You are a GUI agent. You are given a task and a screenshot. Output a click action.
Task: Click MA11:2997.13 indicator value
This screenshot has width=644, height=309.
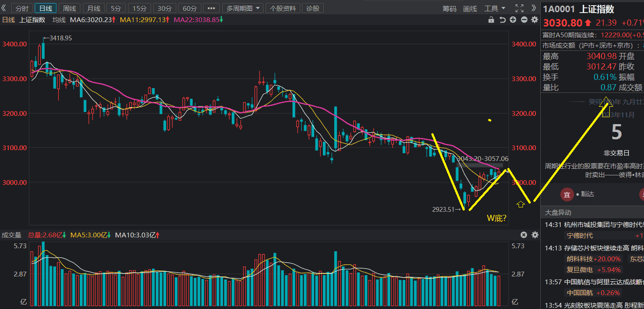pyautogui.click(x=145, y=20)
